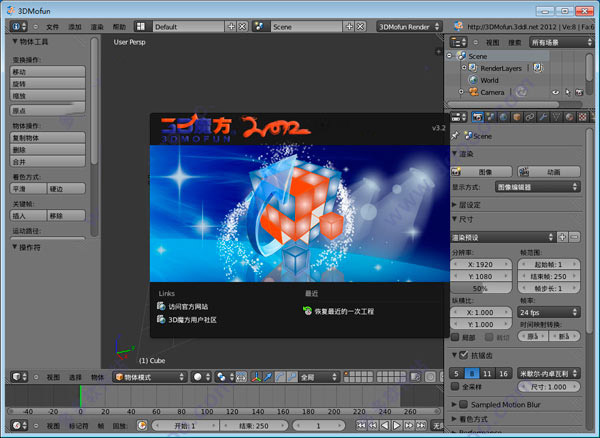This screenshot has height=438, width=600.
Task: Open the Render properties tab (camera icon)
Action: (x=478, y=117)
